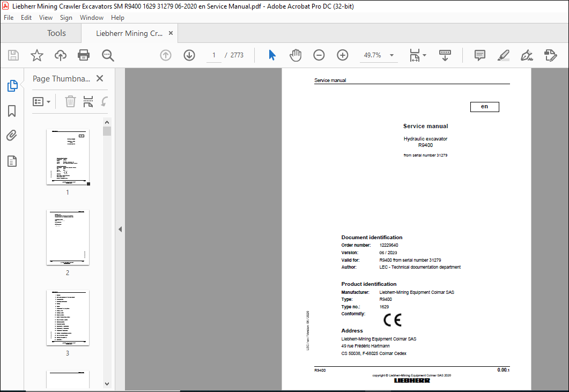Click the 49.7% zoom value field
569x392 pixels.
point(373,55)
